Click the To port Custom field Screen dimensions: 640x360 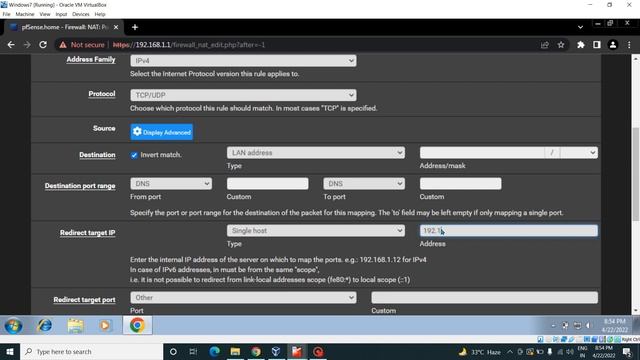click(460, 184)
